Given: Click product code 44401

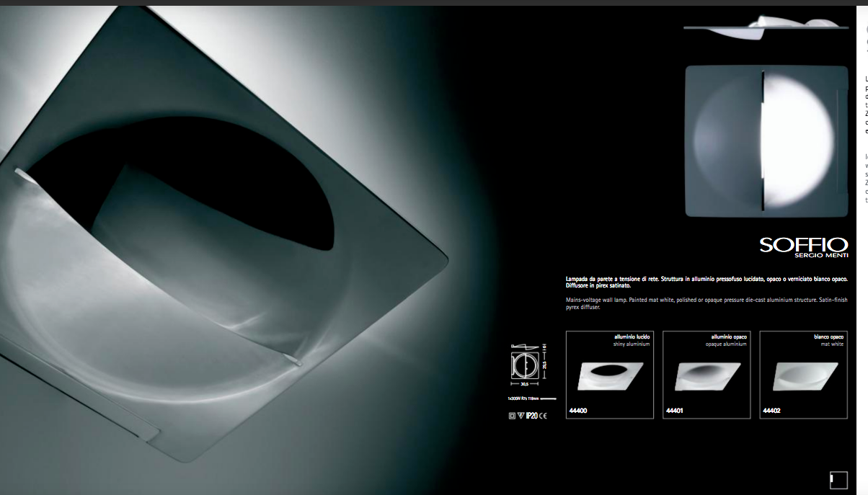Looking at the screenshot, I should point(674,411).
